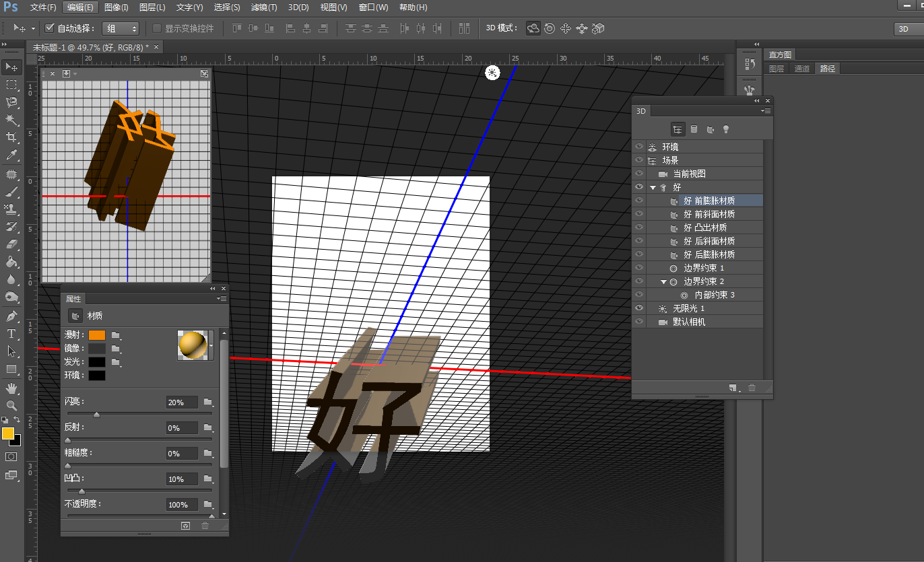924x562 pixels.
Task: Select the Eyedropper tool
Action: [x=11, y=155]
